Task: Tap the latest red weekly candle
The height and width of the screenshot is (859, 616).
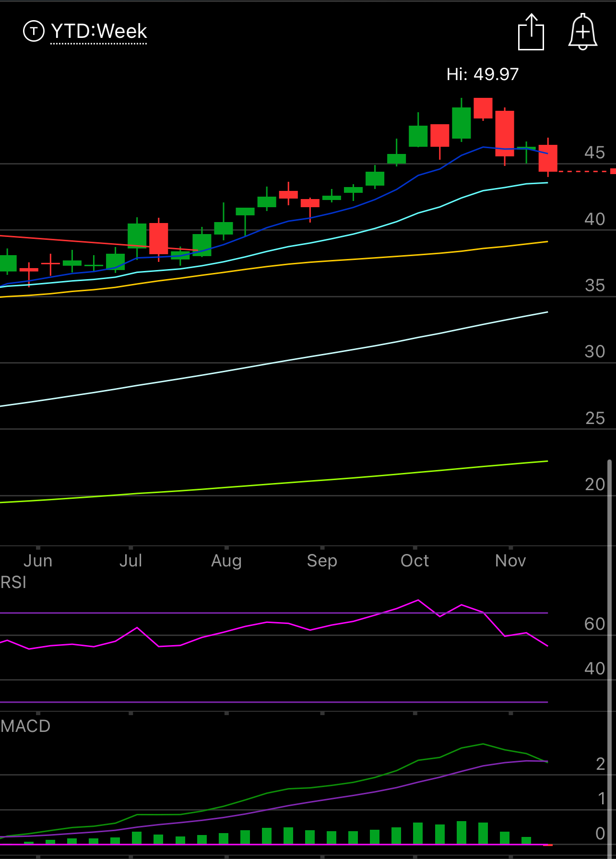Action: point(548,158)
